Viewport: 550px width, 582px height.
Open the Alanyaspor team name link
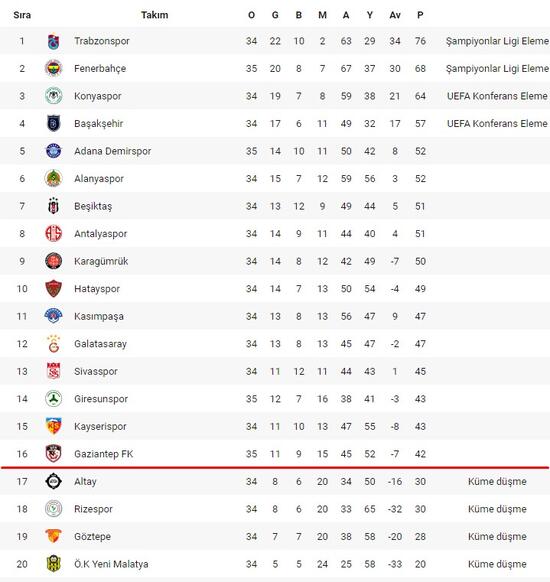point(99,179)
